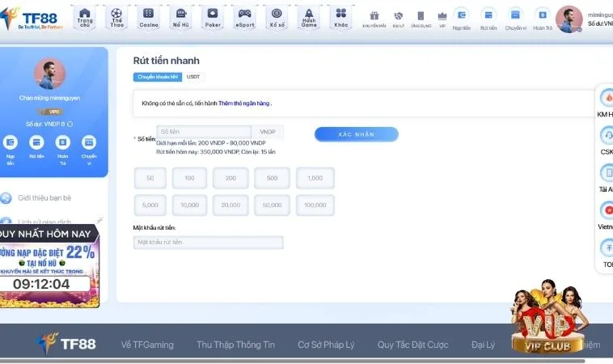Click the sidebar Rút tiền icon

(x=36, y=142)
